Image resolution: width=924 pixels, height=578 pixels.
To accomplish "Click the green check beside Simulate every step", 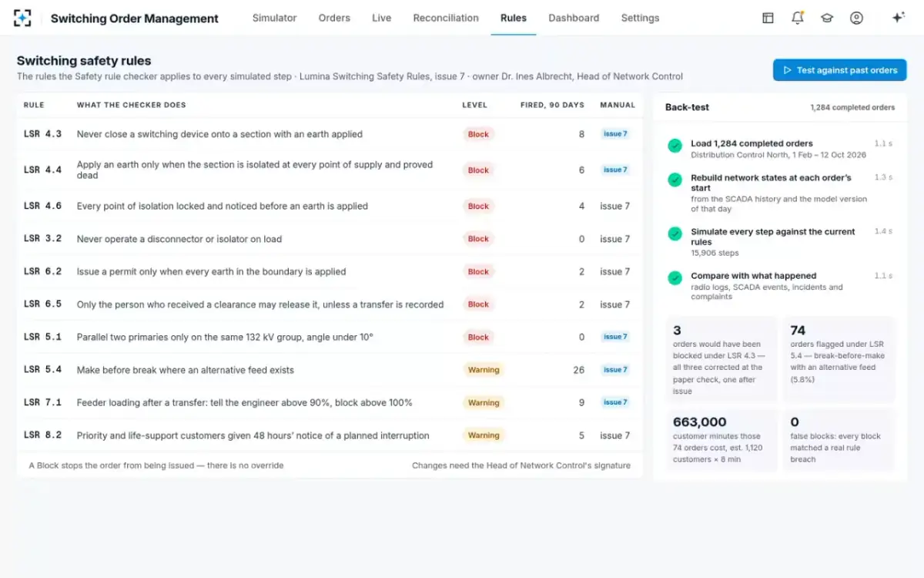I will click(675, 234).
